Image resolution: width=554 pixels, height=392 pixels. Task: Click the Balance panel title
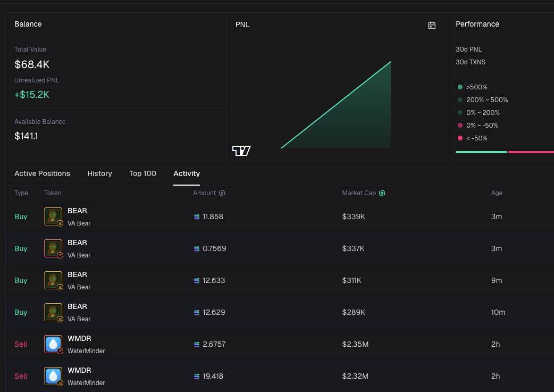point(28,24)
